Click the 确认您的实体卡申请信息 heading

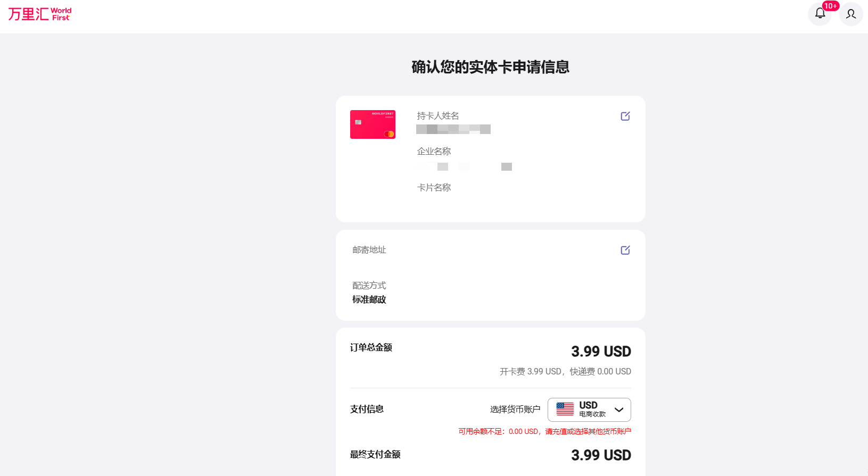[x=490, y=67]
